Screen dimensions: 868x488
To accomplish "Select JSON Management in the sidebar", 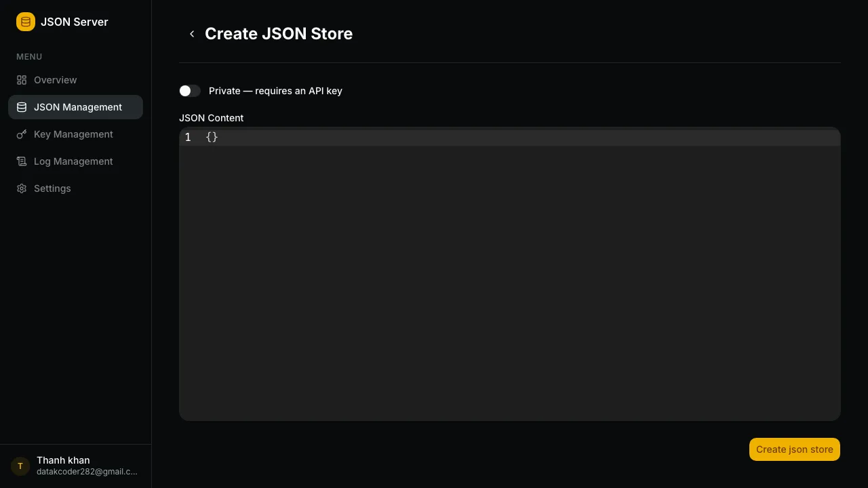I will (75, 107).
